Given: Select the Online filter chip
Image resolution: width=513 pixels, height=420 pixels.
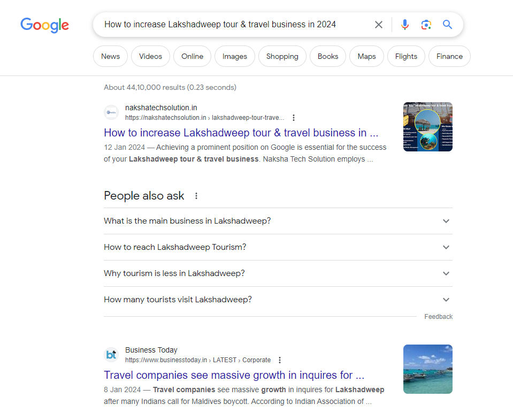Looking at the screenshot, I should [193, 56].
